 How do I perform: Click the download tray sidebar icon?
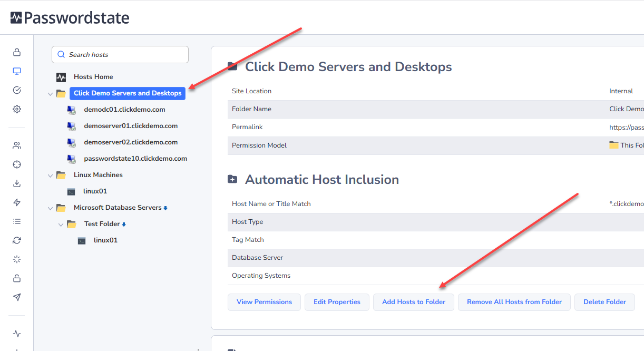coord(17,183)
